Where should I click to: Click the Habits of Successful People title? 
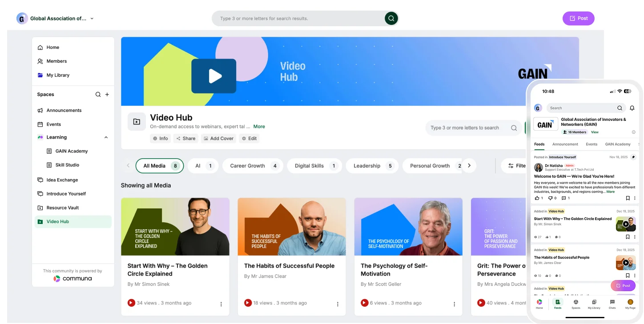point(289,266)
